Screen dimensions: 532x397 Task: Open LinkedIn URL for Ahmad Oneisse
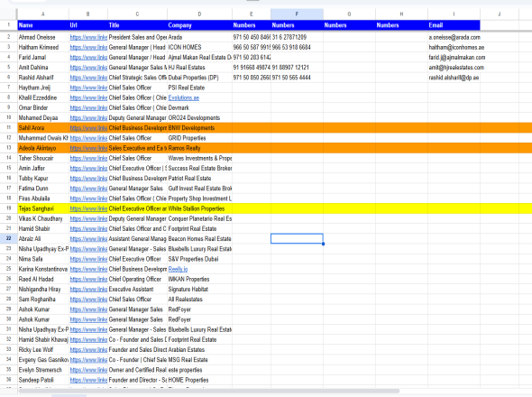[x=88, y=37]
